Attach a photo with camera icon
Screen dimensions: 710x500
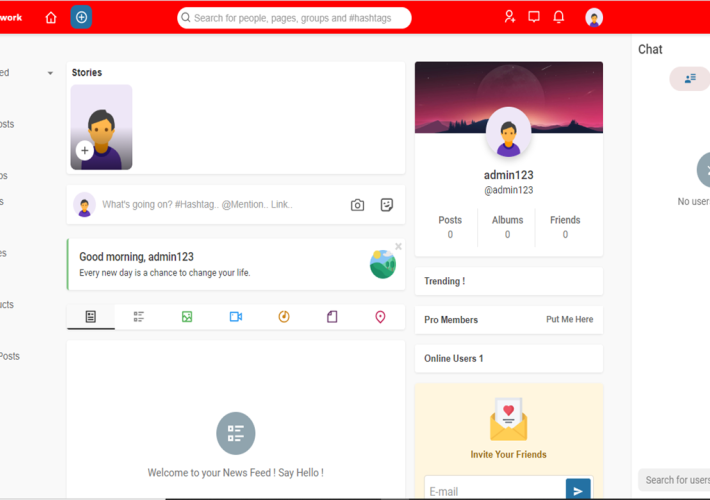(x=357, y=205)
